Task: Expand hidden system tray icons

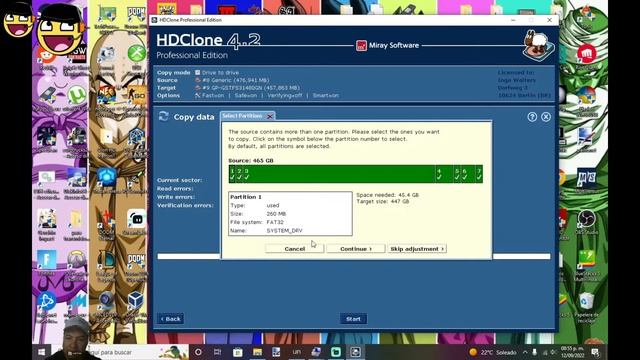Action: point(525,352)
